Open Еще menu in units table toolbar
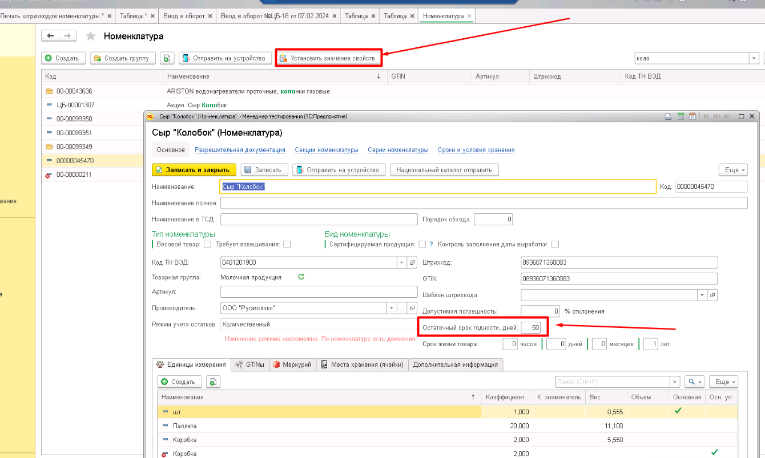Viewport: 765px width, 458px height. pyautogui.click(x=724, y=382)
